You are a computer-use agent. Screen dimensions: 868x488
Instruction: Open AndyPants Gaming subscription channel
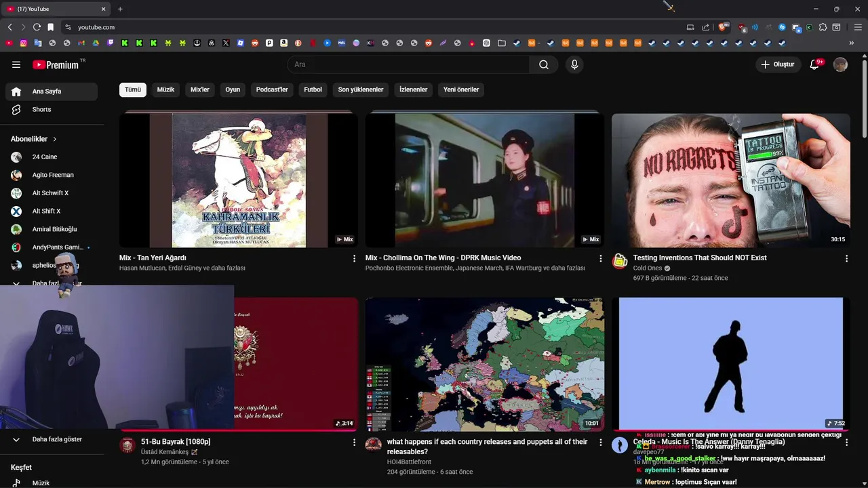coord(52,247)
